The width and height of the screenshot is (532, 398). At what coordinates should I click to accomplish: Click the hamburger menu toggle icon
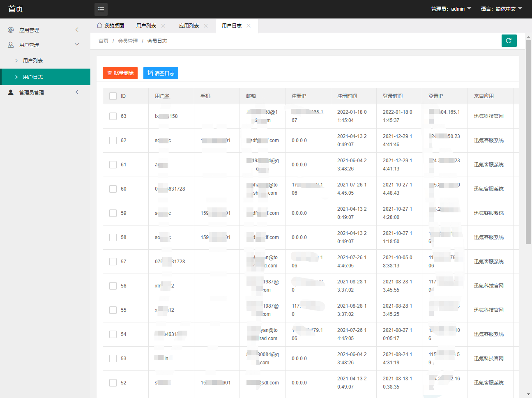(x=101, y=9)
